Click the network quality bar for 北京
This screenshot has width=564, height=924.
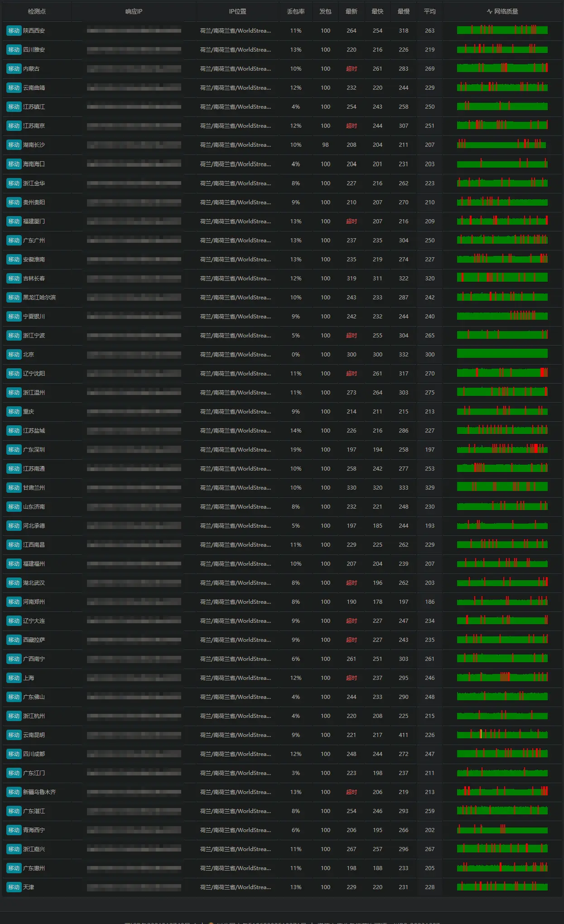pyautogui.click(x=502, y=354)
